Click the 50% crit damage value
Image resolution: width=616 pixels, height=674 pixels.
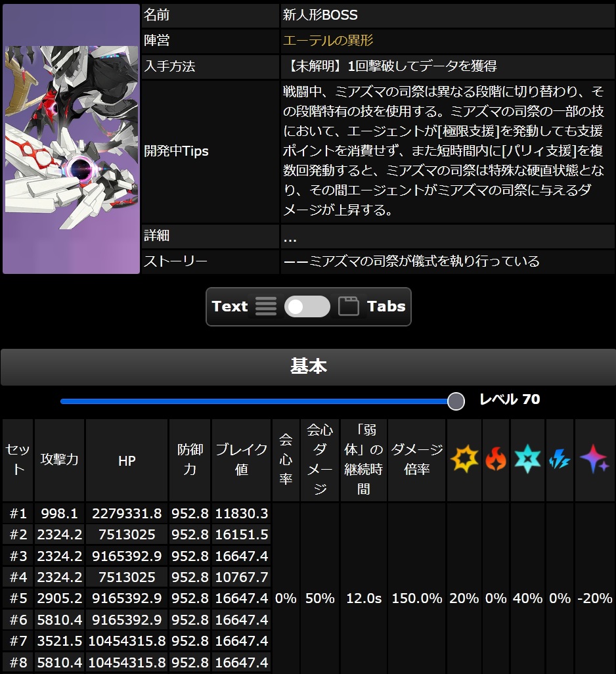click(320, 598)
